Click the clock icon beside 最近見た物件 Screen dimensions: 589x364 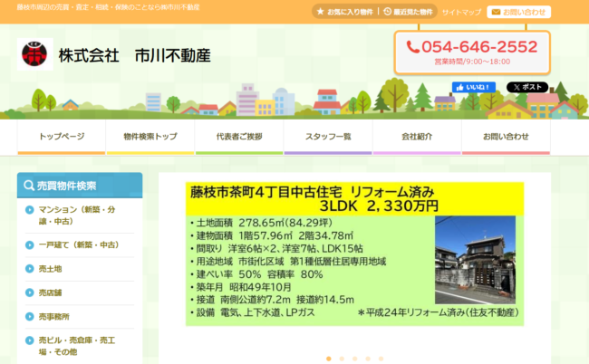pyautogui.click(x=387, y=12)
